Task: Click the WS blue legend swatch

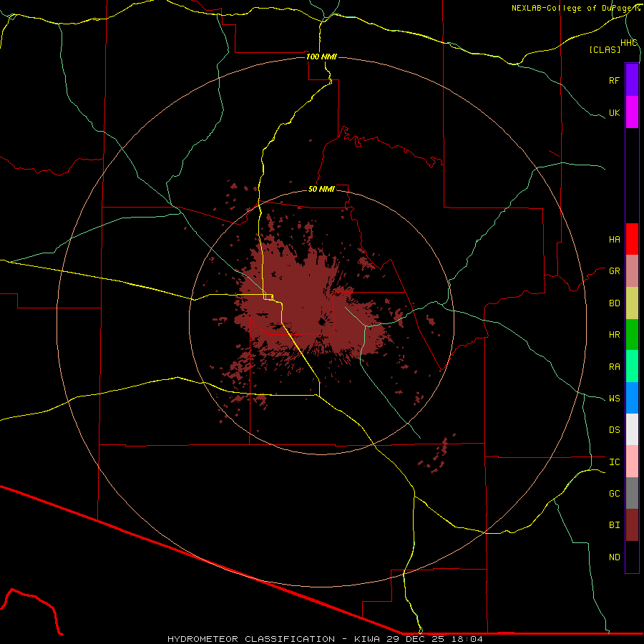Action: (x=632, y=398)
